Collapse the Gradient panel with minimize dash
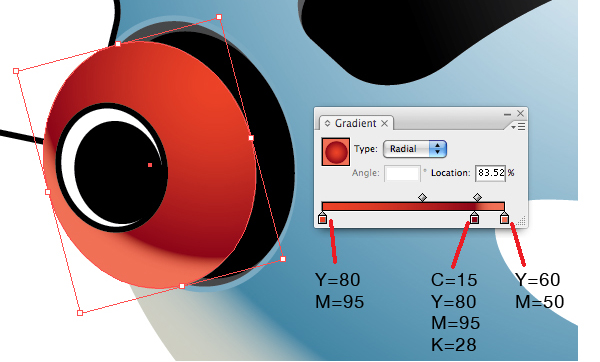This screenshot has width=600, height=362. pyautogui.click(x=507, y=114)
